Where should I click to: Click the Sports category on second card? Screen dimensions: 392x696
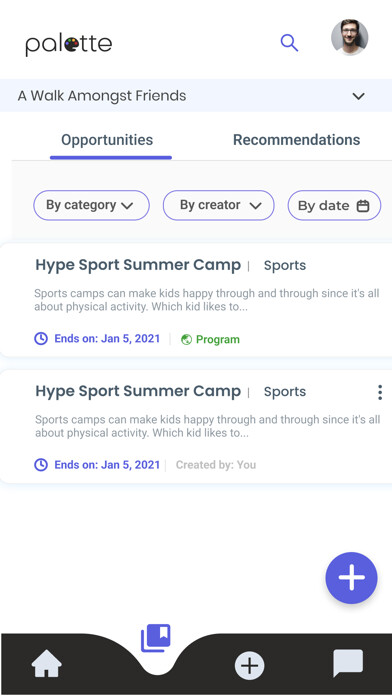click(285, 392)
